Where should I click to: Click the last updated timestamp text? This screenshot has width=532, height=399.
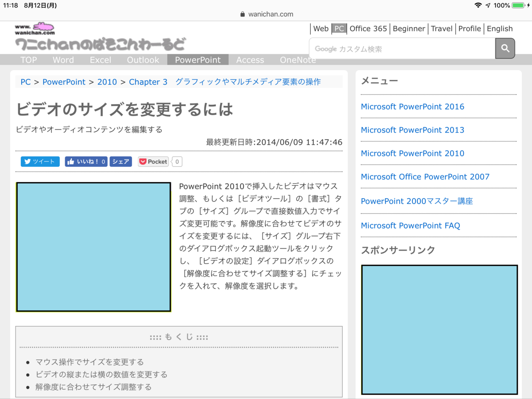pyautogui.click(x=274, y=142)
